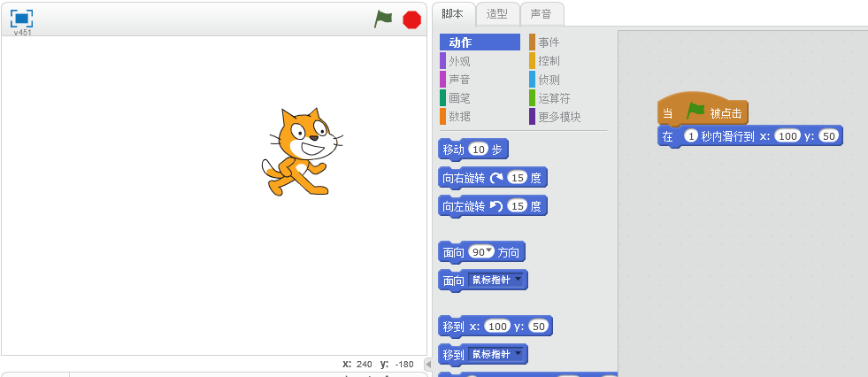The width and height of the screenshot is (868, 377).
Task: Click the x 100 field in palette 移到 block
Action: pos(497,327)
